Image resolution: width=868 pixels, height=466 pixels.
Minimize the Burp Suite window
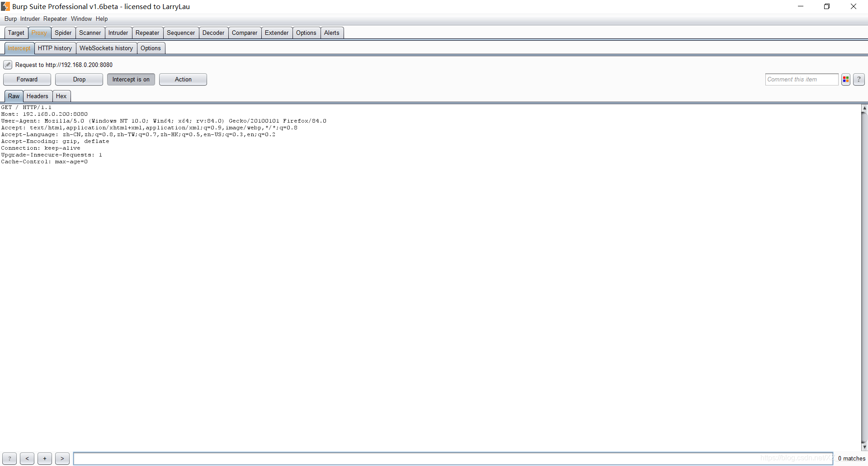(801, 6)
